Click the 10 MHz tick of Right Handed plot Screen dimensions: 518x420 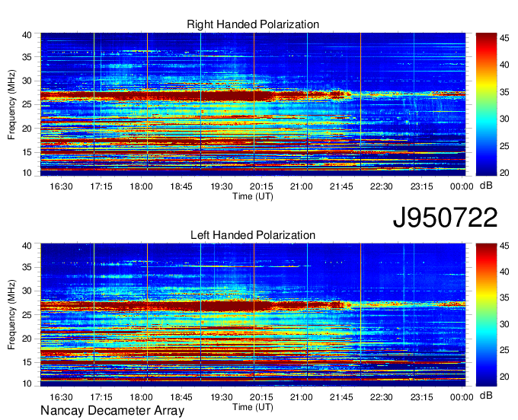pos(27,173)
